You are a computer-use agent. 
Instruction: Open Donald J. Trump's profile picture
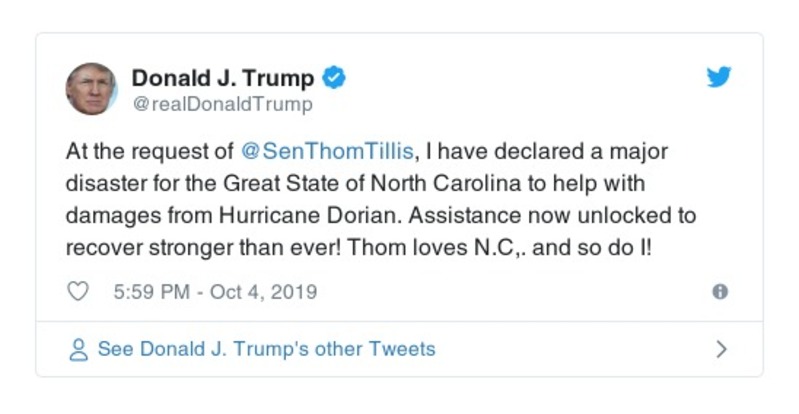(91, 88)
